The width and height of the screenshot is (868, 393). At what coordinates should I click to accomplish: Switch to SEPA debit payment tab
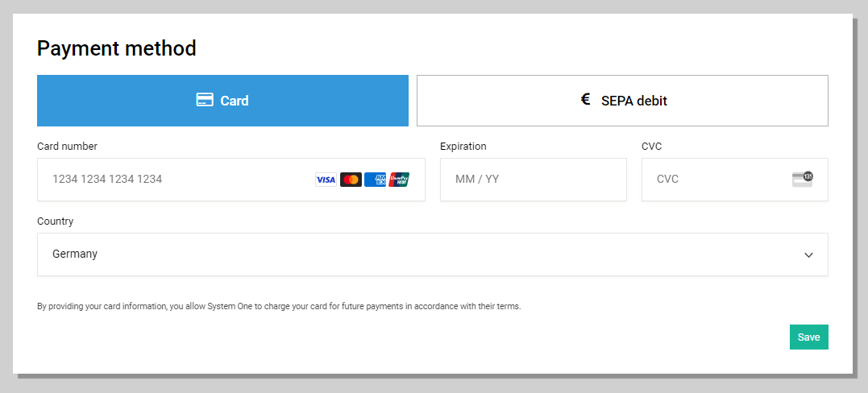click(623, 101)
